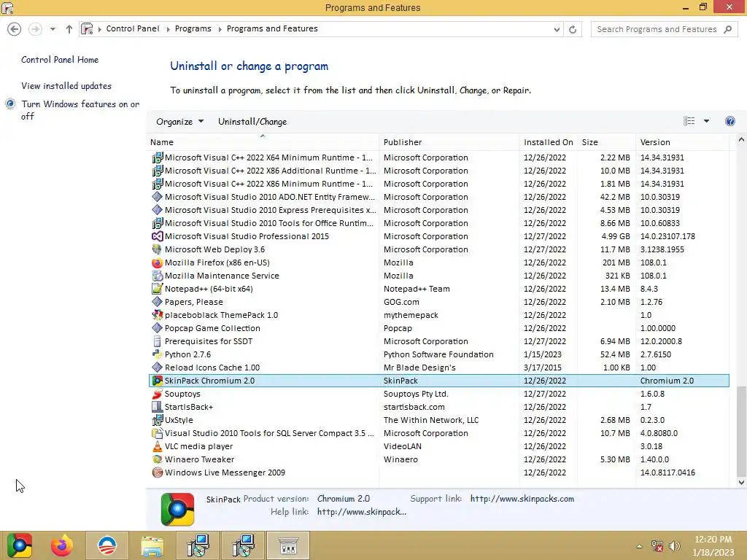747x560 pixels.
Task: Click the Winaero Tweaker icon
Action: point(158,460)
